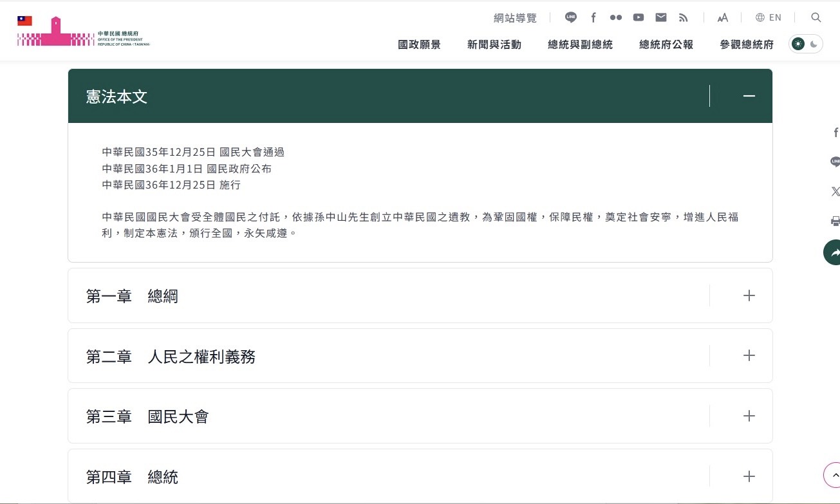The height and width of the screenshot is (504, 840).
Task: Switch to dark mode moon toggle
Action: click(x=814, y=44)
